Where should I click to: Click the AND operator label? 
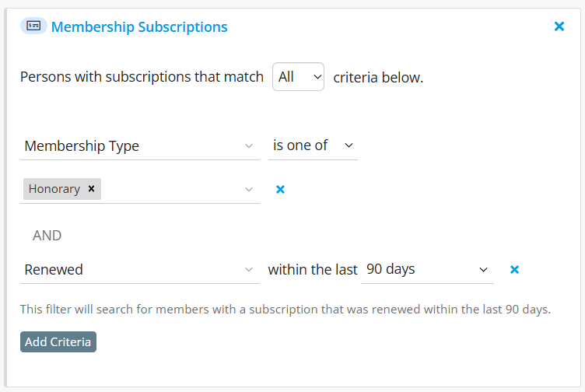coord(47,236)
